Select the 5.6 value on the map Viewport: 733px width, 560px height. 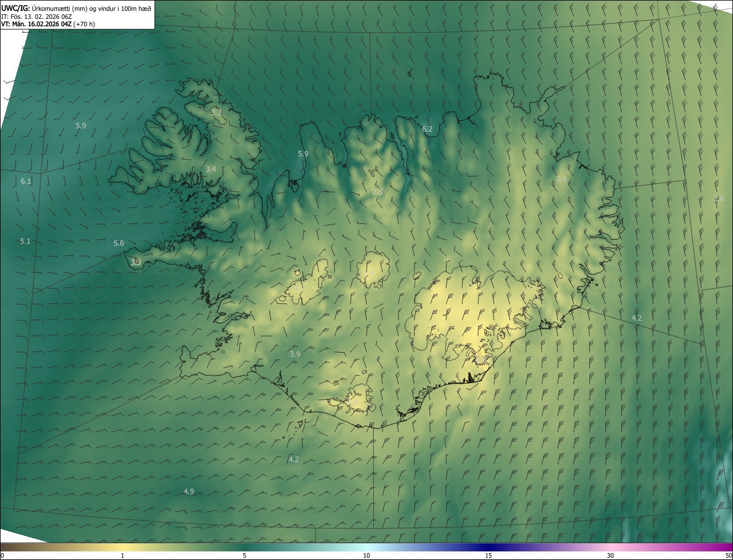(119, 243)
